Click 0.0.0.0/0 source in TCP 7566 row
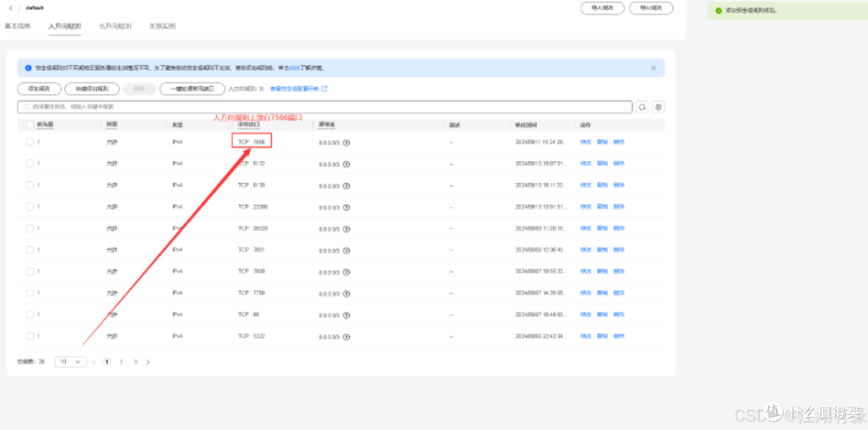The width and height of the screenshot is (868, 430). 330,142
